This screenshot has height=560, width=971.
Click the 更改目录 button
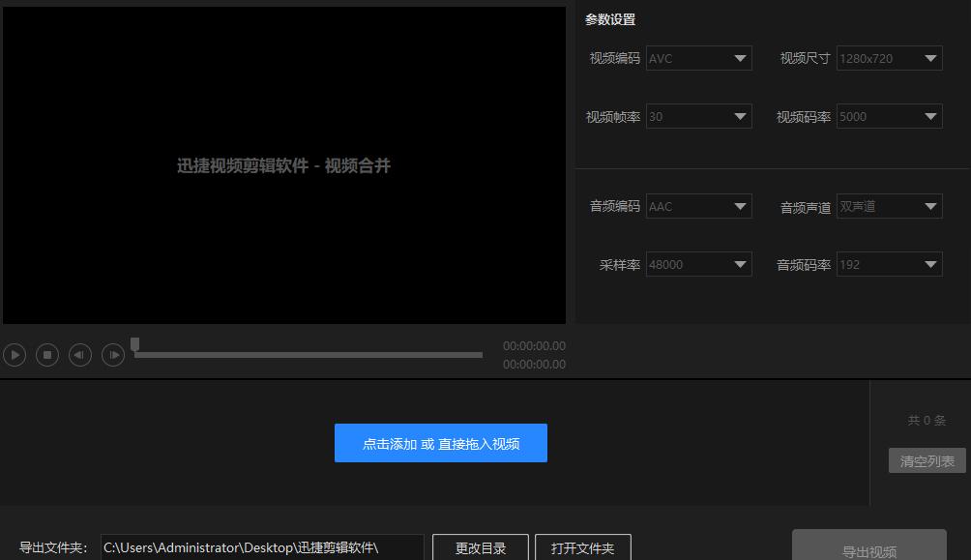coord(480,546)
